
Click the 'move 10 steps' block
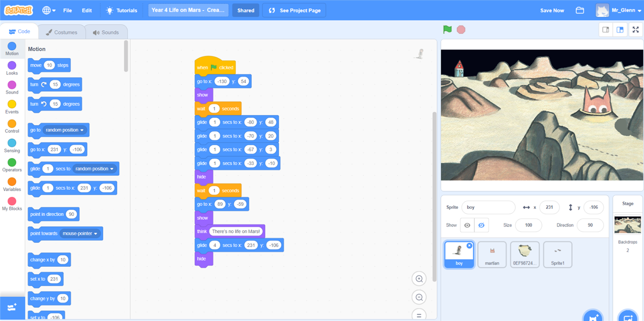click(x=49, y=65)
